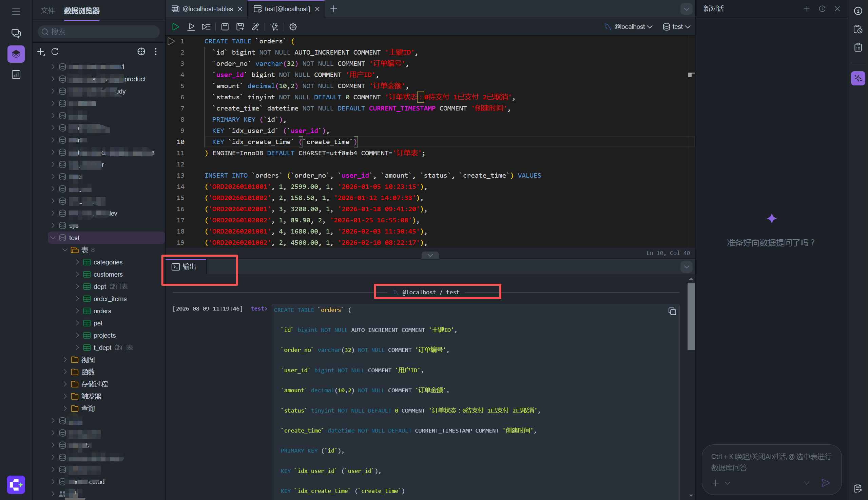The width and height of the screenshot is (868, 500).
Task: Click the AI chat input field
Action: 771,462
